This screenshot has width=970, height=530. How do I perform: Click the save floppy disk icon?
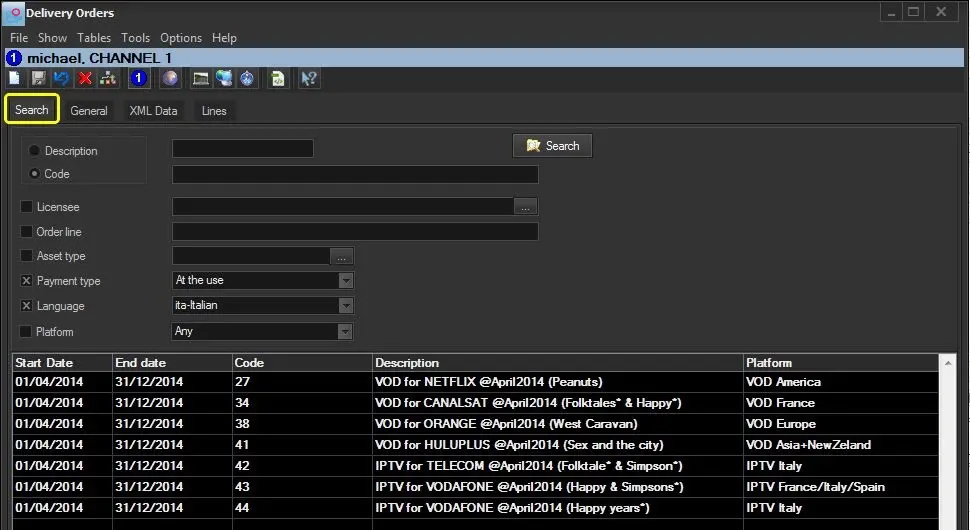click(38, 78)
